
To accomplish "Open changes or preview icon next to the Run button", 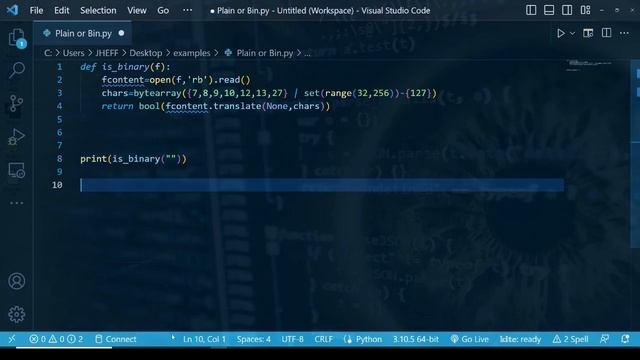I will pos(588,33).
